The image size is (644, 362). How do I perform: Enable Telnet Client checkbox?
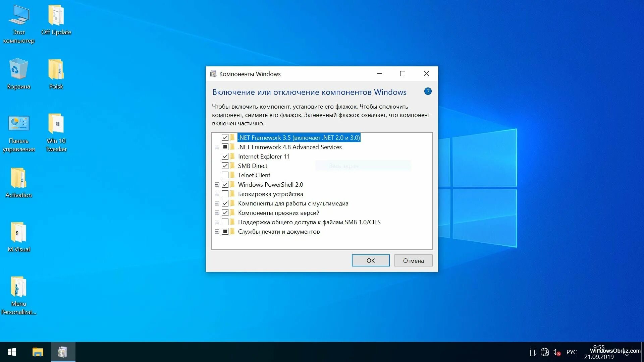tap(225, 175)
